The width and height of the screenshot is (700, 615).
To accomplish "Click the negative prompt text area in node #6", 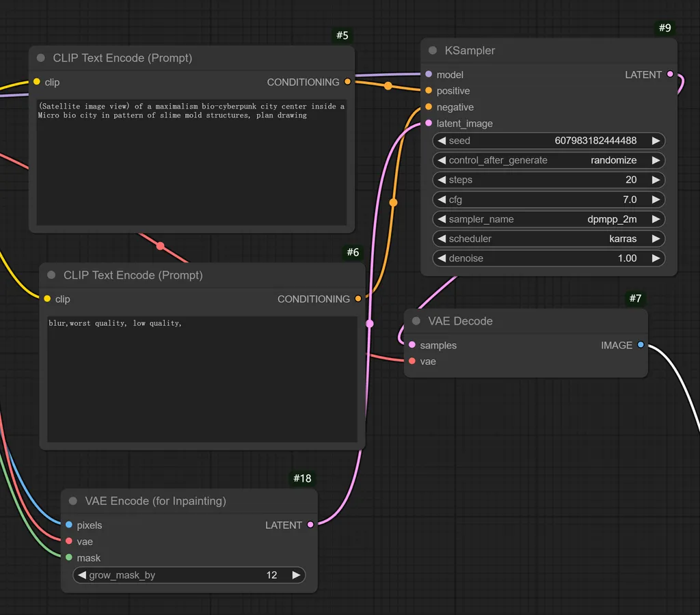I will [202, 379].
